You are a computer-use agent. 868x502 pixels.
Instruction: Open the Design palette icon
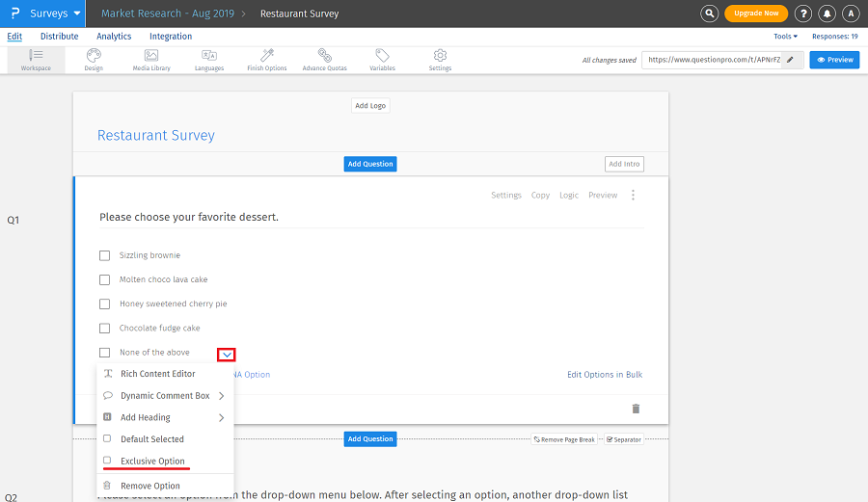[94, 56]
